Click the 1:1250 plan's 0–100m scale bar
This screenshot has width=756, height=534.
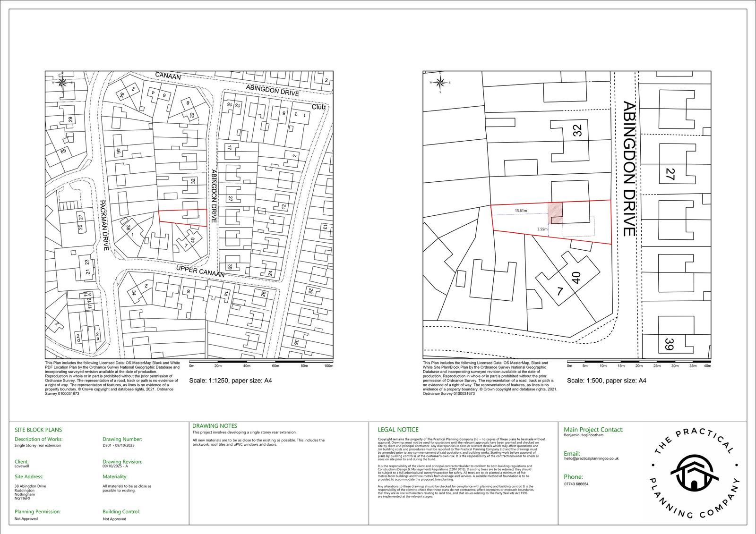261,362
